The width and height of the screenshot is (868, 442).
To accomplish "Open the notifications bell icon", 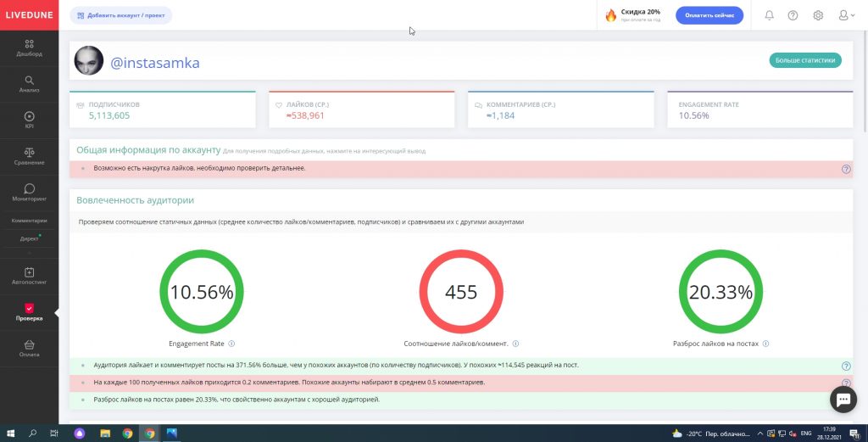I will pos(770,15).
